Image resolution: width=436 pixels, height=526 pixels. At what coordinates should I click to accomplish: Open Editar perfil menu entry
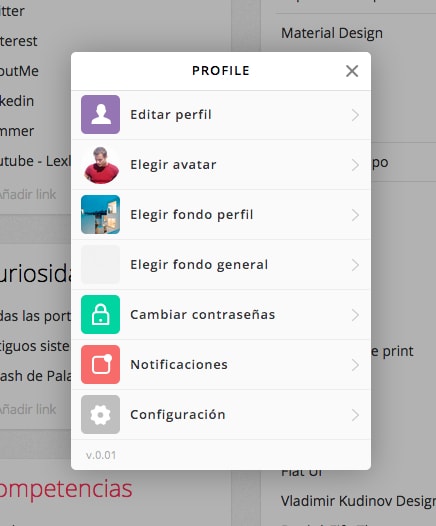tap(221, 115)
